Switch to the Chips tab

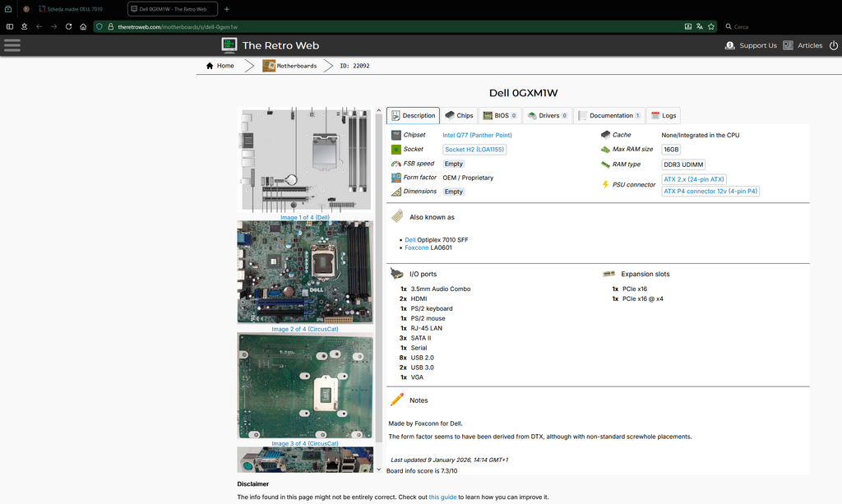[459, 115]
